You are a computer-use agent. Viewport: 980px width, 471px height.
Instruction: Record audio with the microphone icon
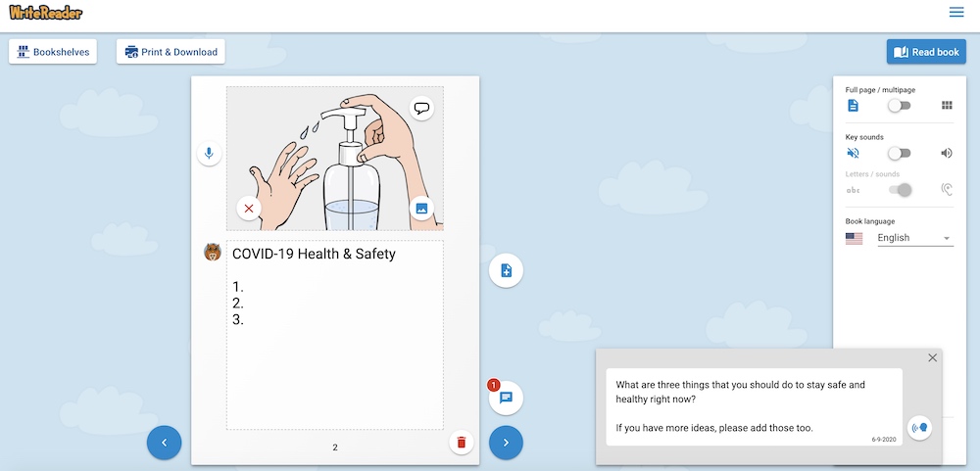point(210,153)
